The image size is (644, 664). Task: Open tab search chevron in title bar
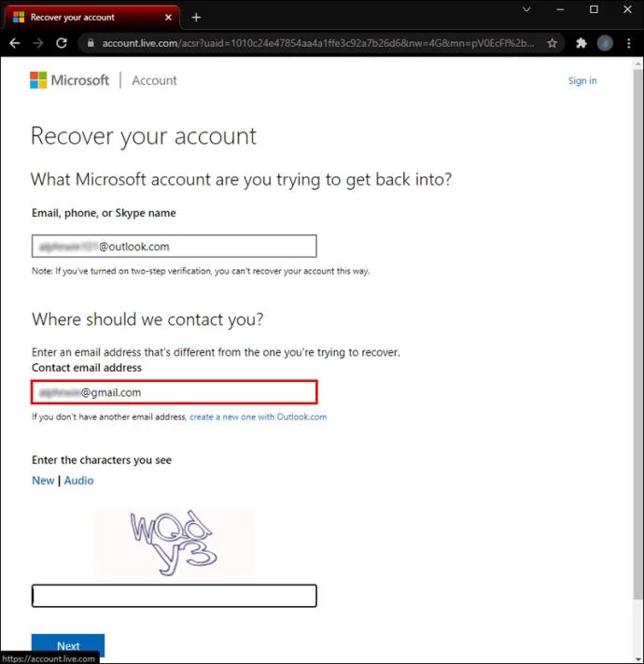[526, 9]
